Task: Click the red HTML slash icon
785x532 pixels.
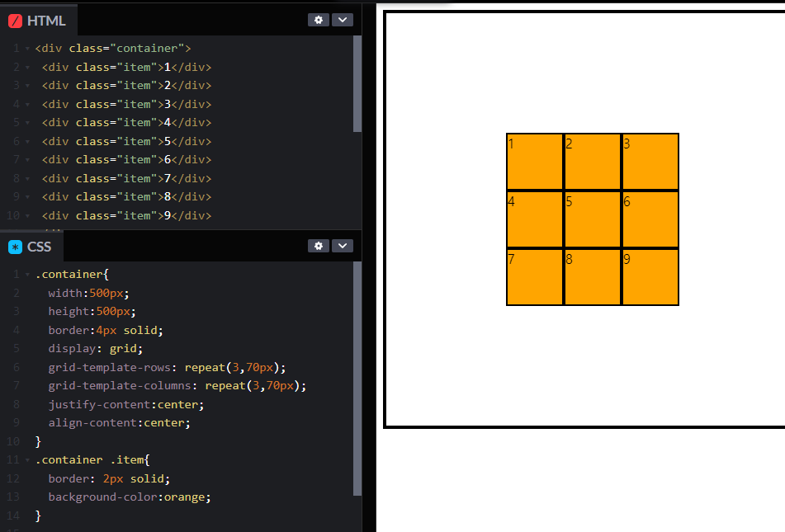Action: [16, 21]
